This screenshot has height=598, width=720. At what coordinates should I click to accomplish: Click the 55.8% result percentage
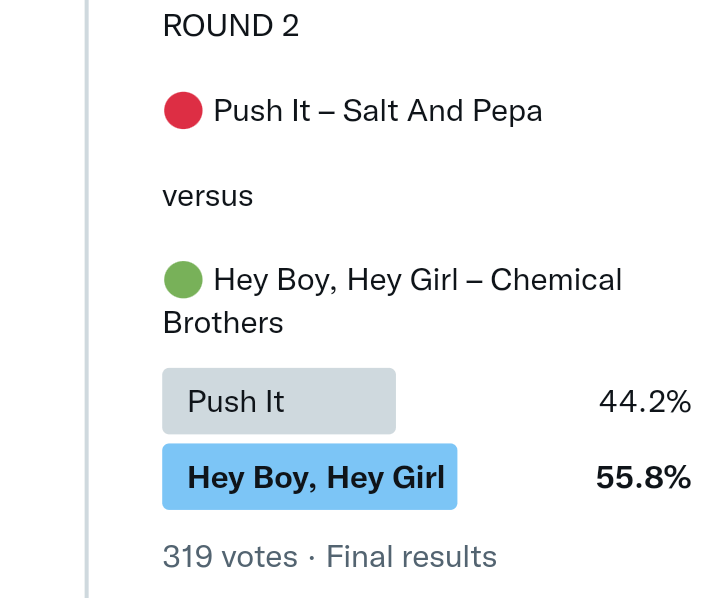(x=643, y=478)
